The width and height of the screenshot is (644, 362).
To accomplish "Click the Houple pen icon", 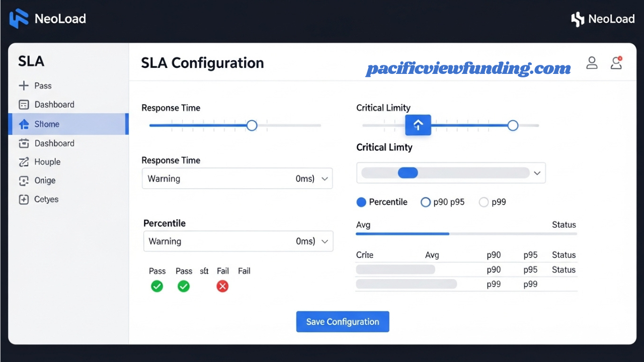I will pyautogui.click(x=24, y=161).
